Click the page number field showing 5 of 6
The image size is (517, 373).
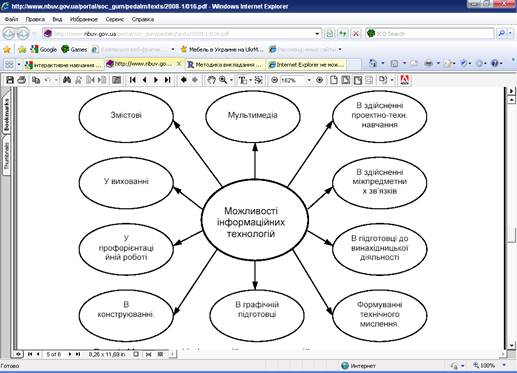click(54, 354)
